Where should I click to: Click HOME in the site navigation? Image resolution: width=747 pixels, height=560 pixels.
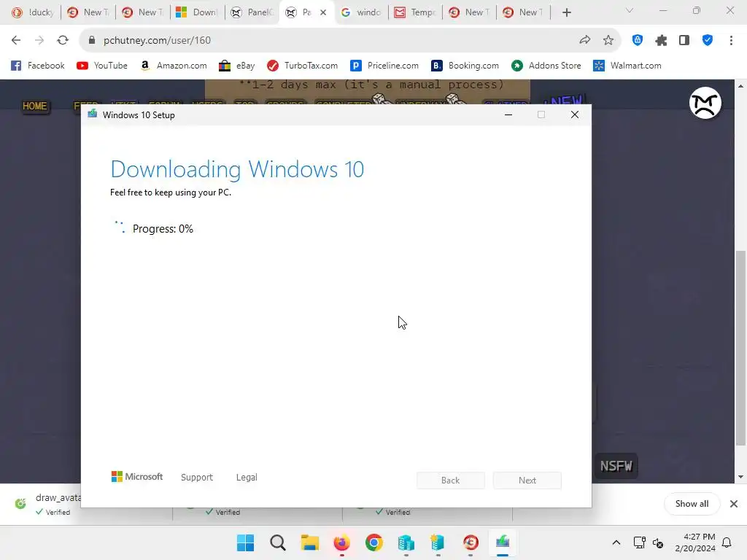35,106
